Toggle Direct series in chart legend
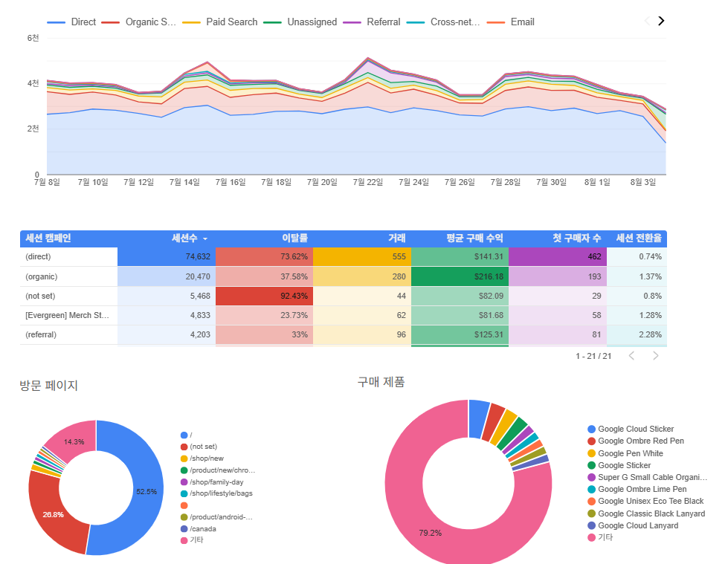Image resolution: width=728 pixels, height=564 pixels. [x=71, y=22]
